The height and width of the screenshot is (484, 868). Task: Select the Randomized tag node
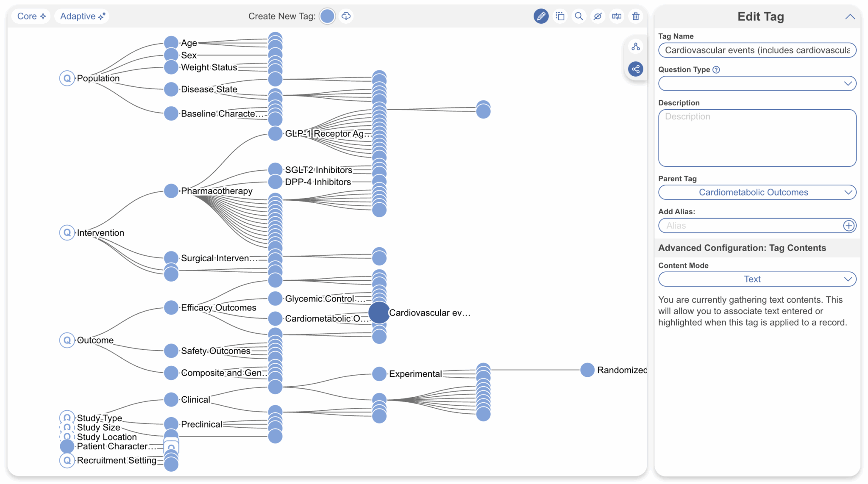[x=587, y=370]
